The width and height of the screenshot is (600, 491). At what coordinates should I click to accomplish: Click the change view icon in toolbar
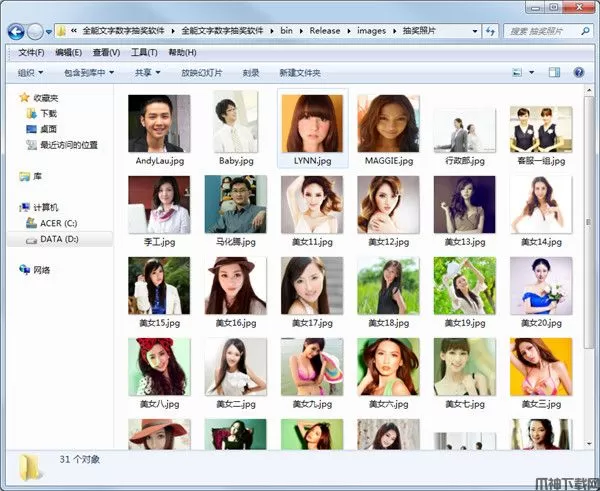tap(518, 72)
